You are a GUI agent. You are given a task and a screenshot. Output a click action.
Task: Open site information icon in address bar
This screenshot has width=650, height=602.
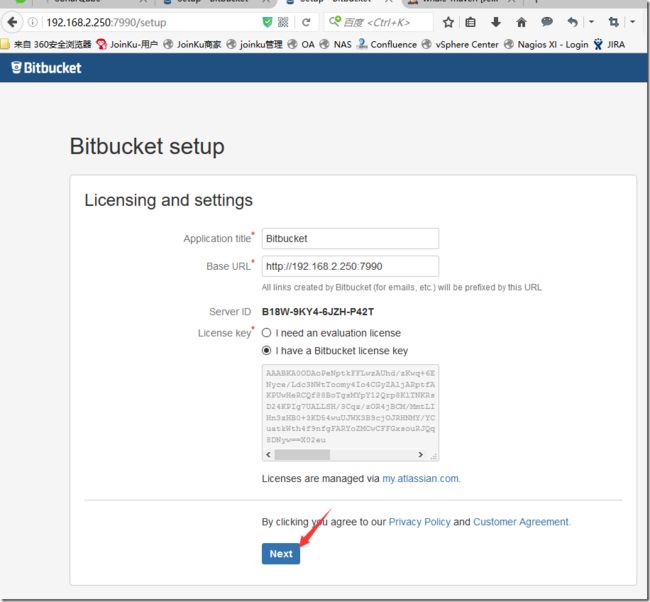coord(32,22)
